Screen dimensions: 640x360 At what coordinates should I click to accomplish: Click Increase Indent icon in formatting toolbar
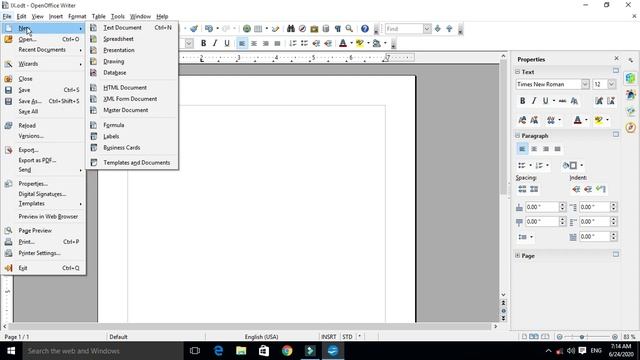(328, 43)
